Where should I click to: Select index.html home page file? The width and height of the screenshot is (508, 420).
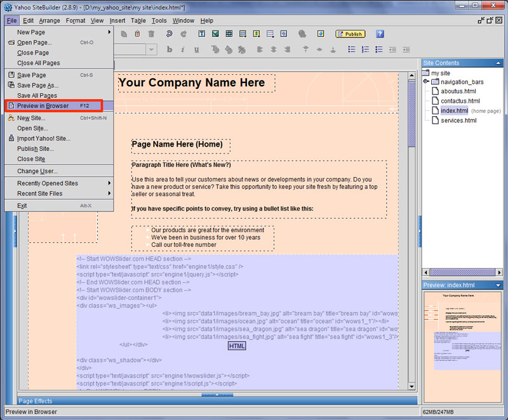point(454,110)
